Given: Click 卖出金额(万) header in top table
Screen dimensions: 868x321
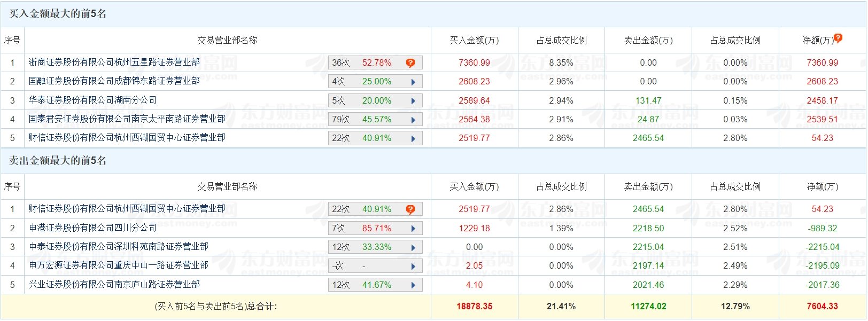Looking at the screenshot, I should [x=648, y=41].
